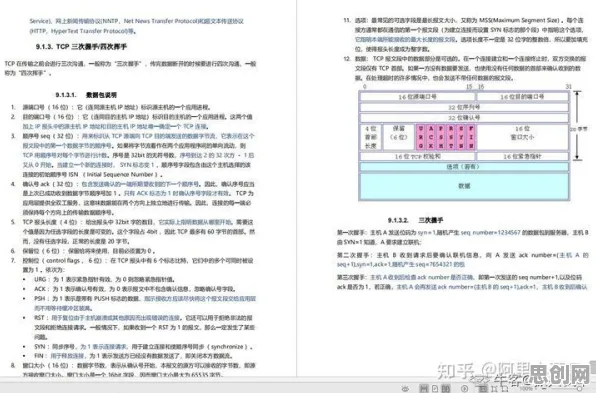Click the 'RST:' bullet line
The height and width of the screenshot is (393, 596).
[x=145, y=327]
